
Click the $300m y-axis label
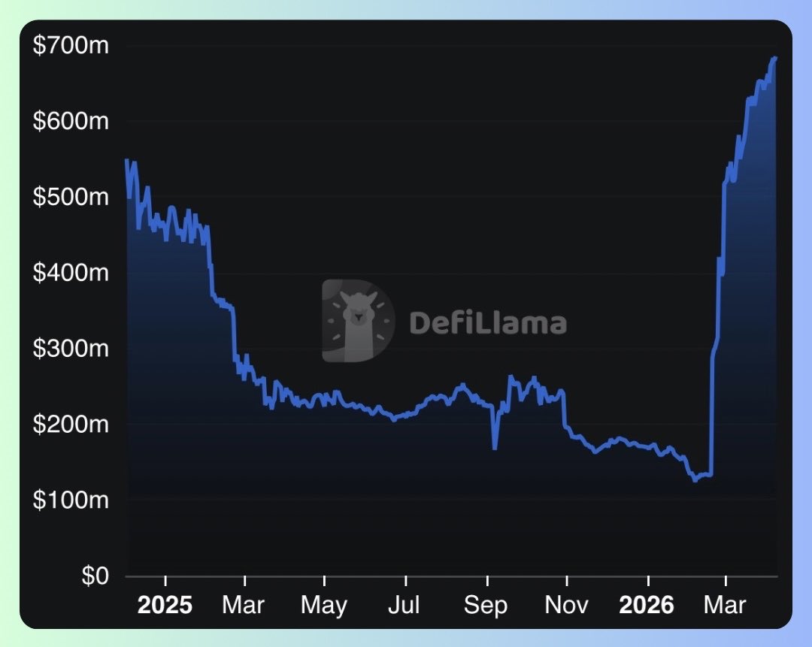(71, 349)
